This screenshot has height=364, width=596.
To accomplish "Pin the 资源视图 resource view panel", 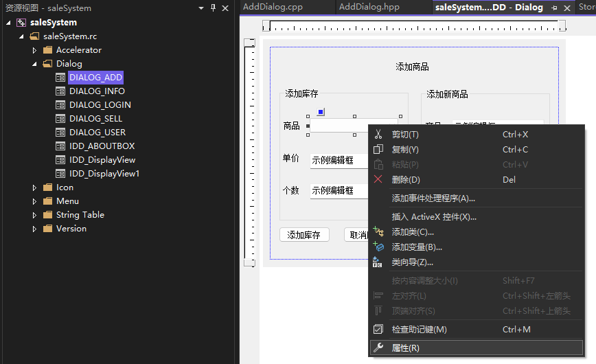I will click(x=214, y=8).
